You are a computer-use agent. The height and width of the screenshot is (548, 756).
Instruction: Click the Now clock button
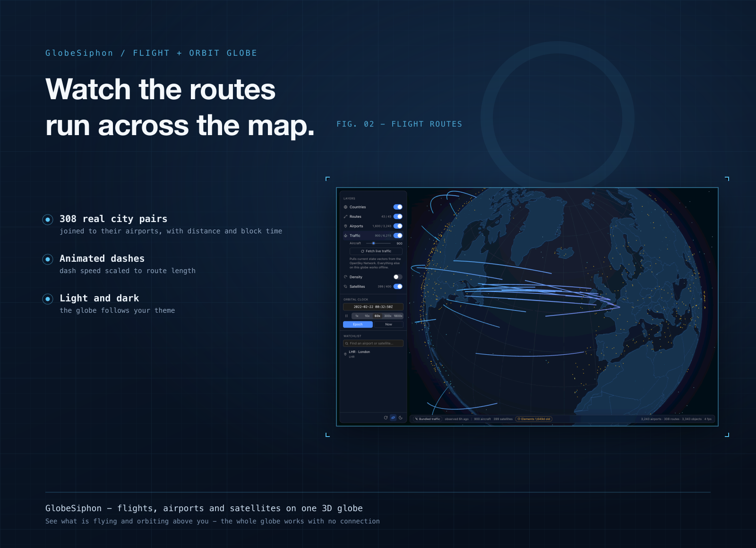tap(388, 325)
